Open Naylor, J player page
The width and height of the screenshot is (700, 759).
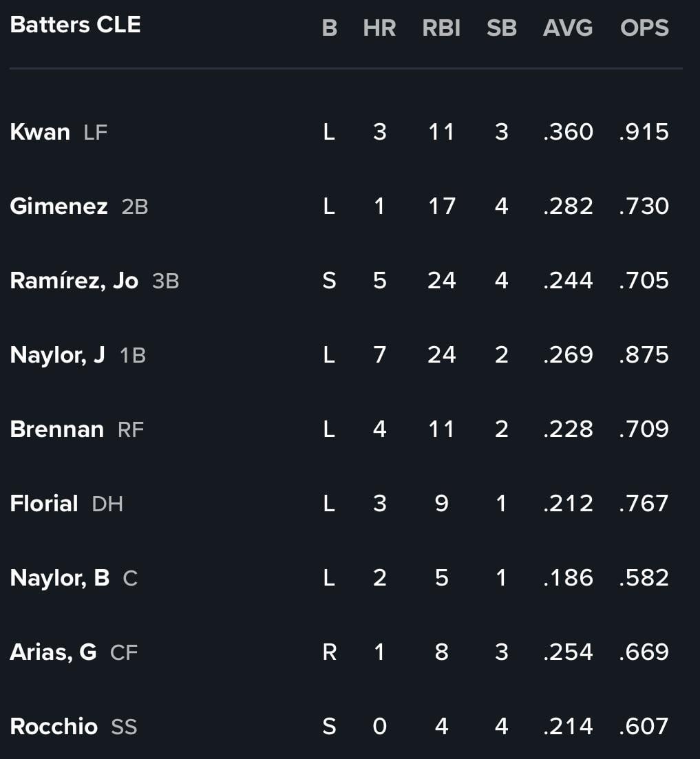[58, 355]
